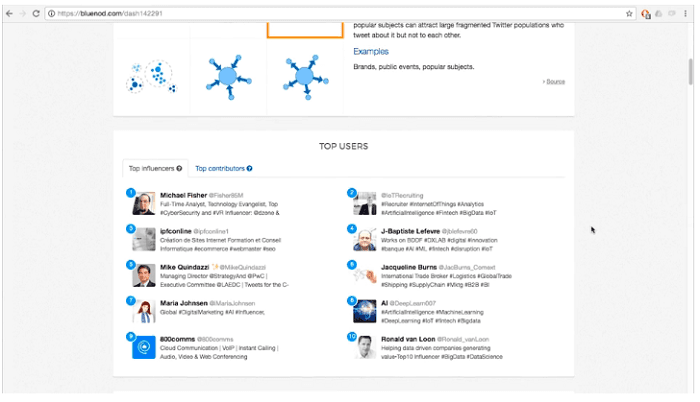Image resolution: width=700 pixels, height=402 pixels.
Task: Click the TOP USERS section heading
Action: click(x=343, y=146)
